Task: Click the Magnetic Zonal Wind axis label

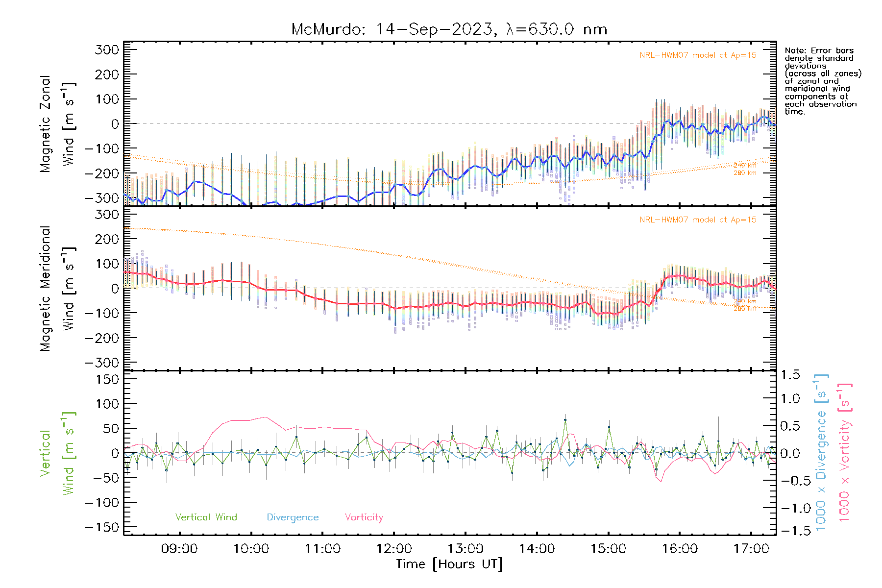Action: coord(57,123)
